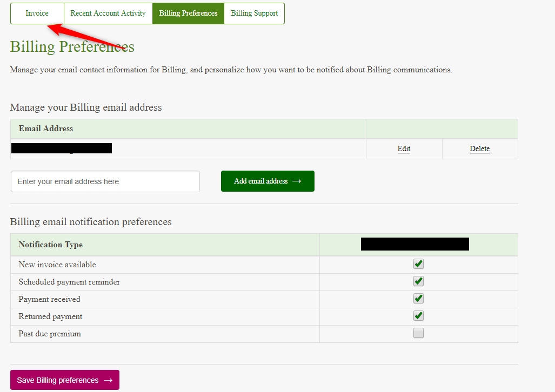Image resolution: width=555 pixels, height=392 pixels.
Task: Click arrow icon on Add email address button
Action: click(x=297, y=181)
